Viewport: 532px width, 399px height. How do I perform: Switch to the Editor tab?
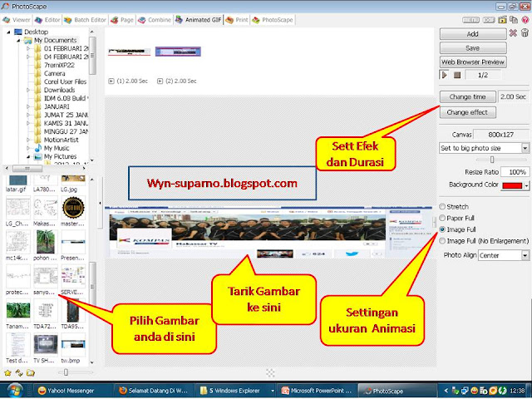point(47,20)
